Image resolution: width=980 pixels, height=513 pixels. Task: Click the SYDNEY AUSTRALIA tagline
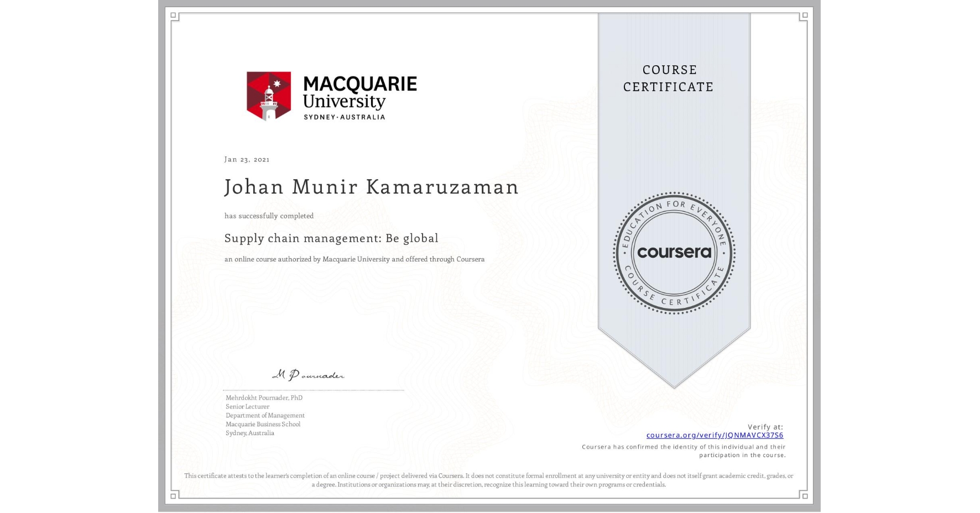345,117
